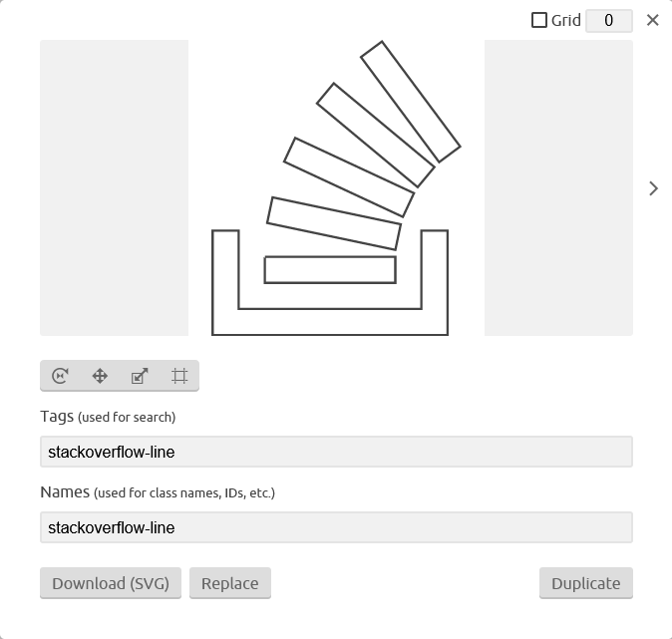Click the Duplicate button
The width and height of the screenshot is (672, 639).
click(586, 583)
